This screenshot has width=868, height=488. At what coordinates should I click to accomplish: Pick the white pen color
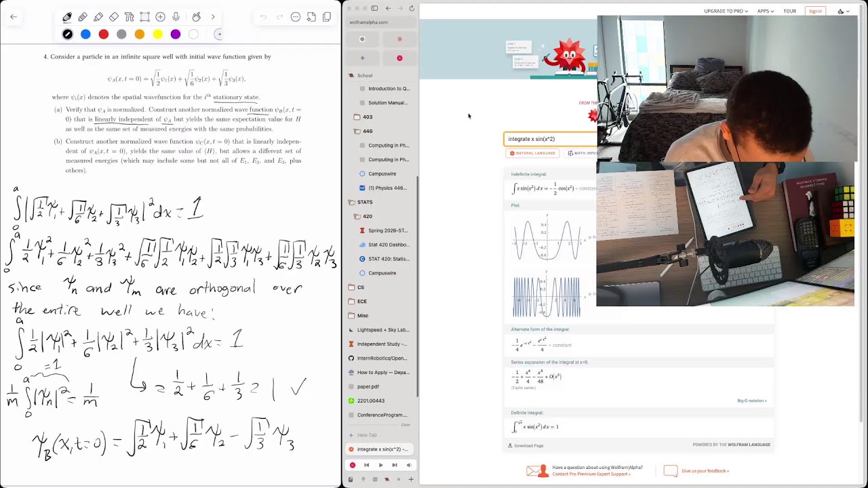click(x=193, y=34)
